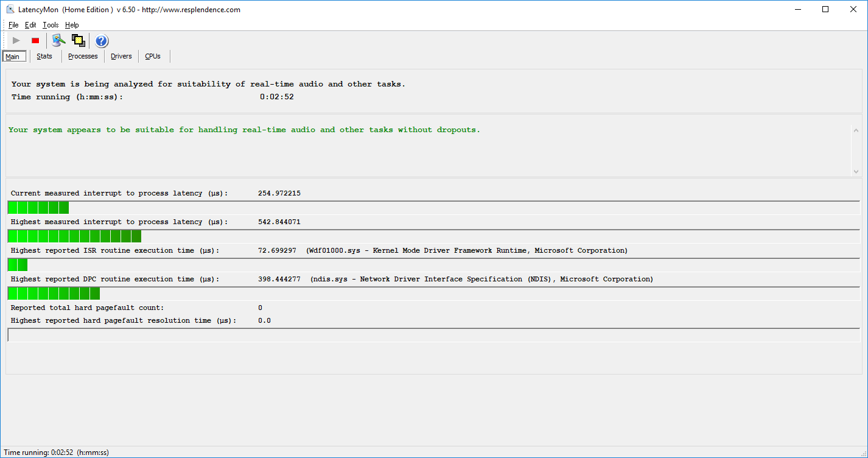Click the 'Your system is being analyzed' line
Image resolution: width=868 pixels, height=458 pixels.
click(208, 84)
